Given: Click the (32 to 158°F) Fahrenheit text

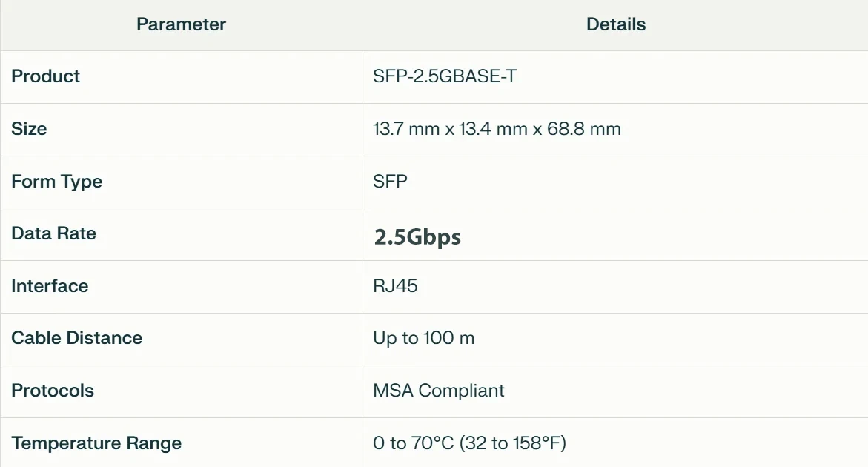Looking at the screenshot, I should pos(513,443).
